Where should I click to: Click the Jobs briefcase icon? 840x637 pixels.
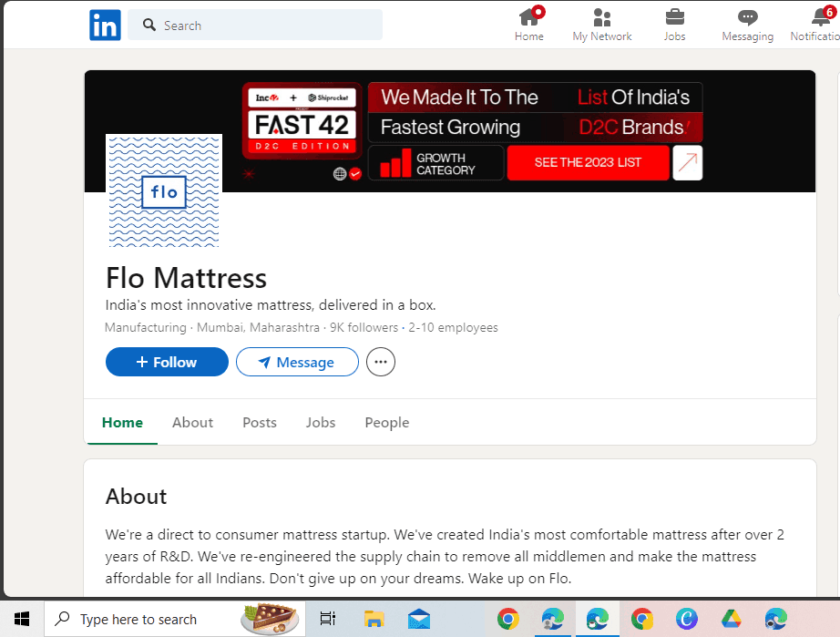[674, 18]
